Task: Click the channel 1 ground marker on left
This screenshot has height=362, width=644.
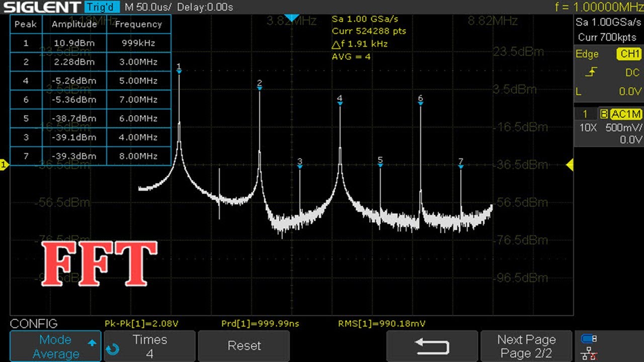Action: click(5, 164)
